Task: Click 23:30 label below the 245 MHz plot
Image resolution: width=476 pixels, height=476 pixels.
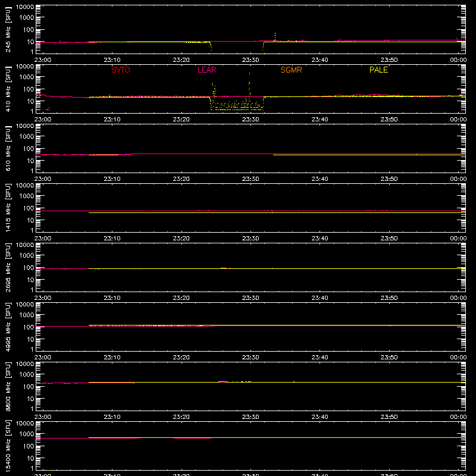Action: [x=250, y=60]
